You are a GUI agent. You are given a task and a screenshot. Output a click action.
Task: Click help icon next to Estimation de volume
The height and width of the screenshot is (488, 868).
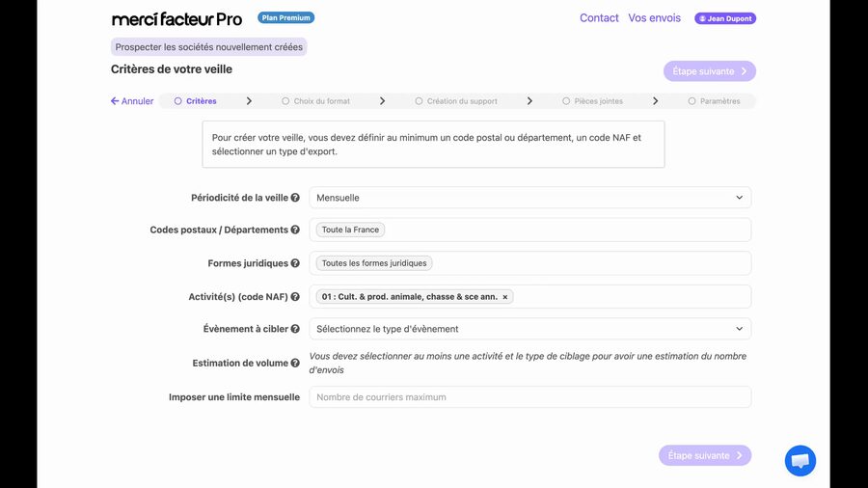[295, 363]
